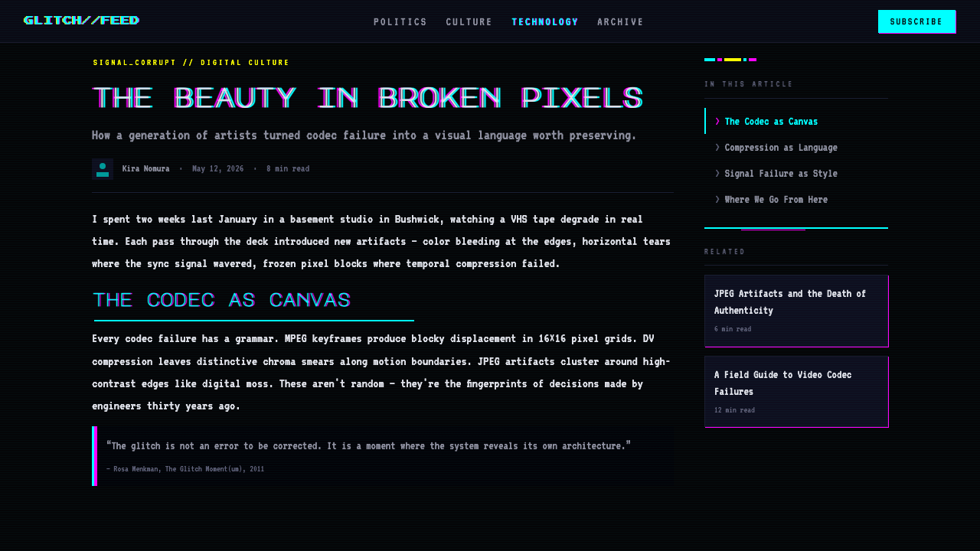Open the Culture section
This screenshot has height=551, width=980.
469,22
